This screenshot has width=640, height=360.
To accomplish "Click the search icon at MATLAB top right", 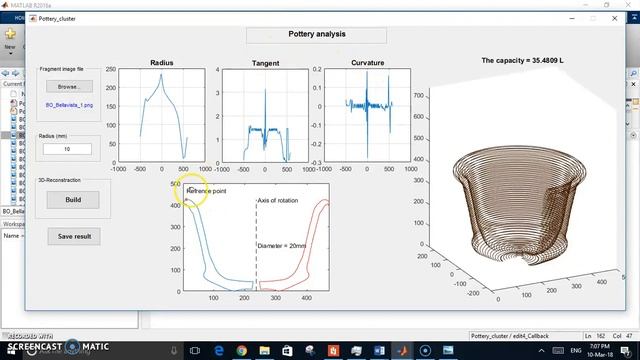I will click(x=633, y=73).
